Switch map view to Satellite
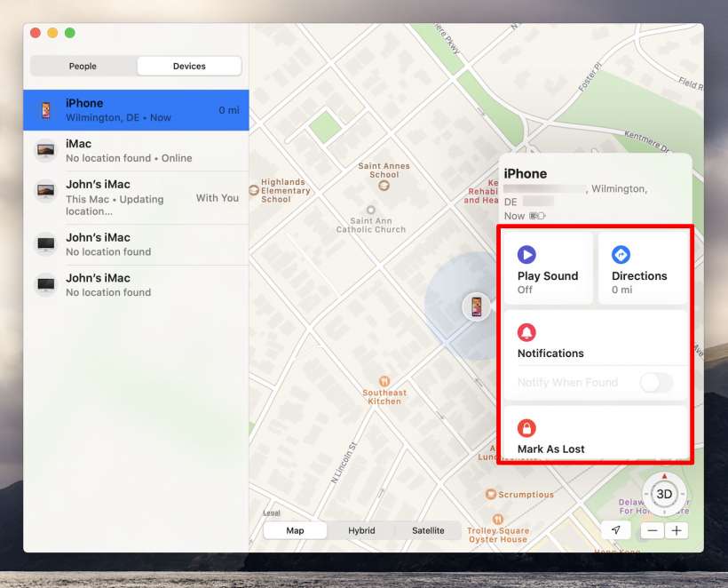The height and width of the screenshot is (588, 728). click(428, 530)
